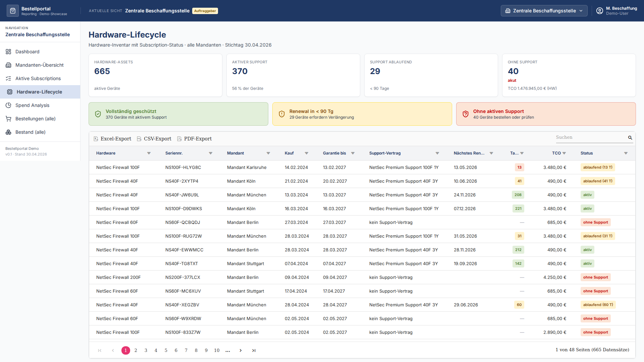The width and height of the screenshot is (644, 362).
Task: Open the Hardware column filter icon
Action: [149, 153]
